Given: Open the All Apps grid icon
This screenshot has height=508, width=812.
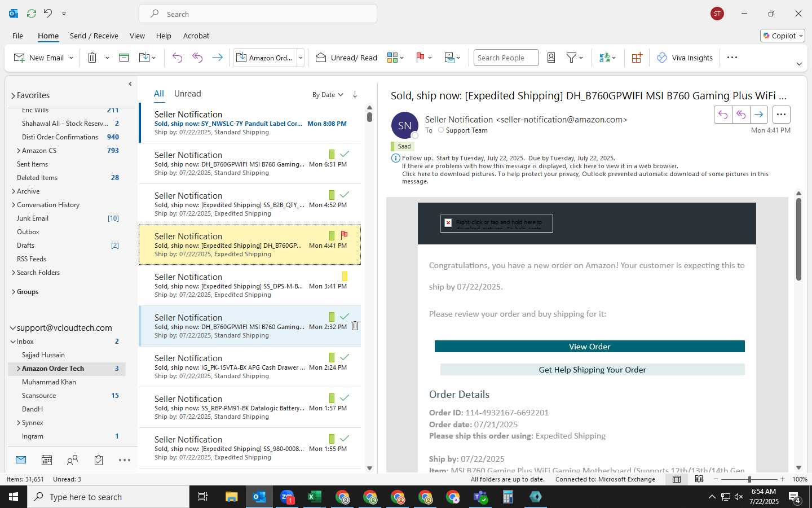Looking at the screenshot, I should 637,58.
